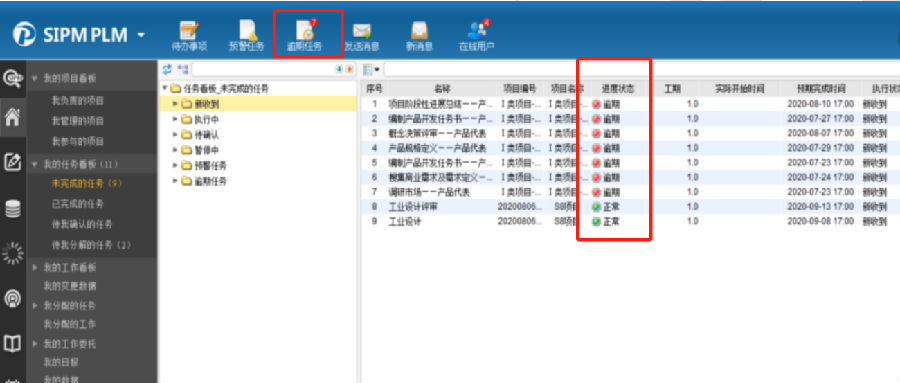The width and height of the screenshot is (900, 383).
Task: Open the SIPM PLM dropdown arrow
Action: 141,36
